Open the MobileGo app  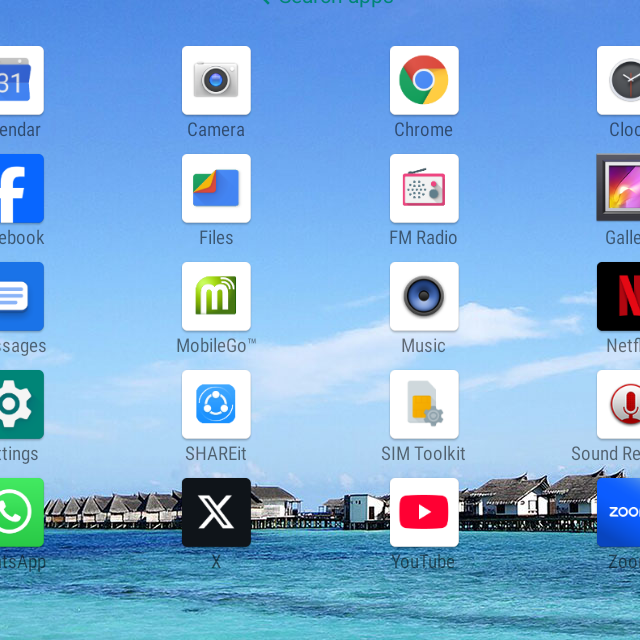[216, 296]
